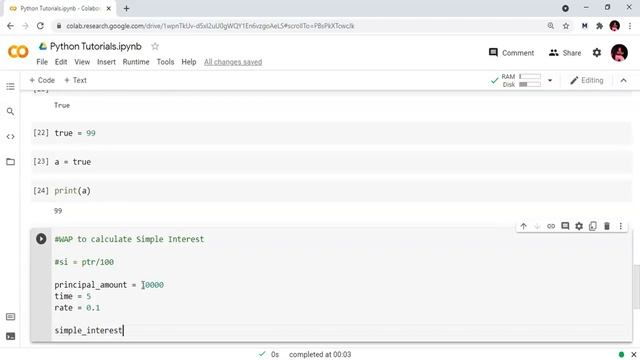The image size is (640, 360).
Task: Run the simple interest code cell
Action: [41, 239]
